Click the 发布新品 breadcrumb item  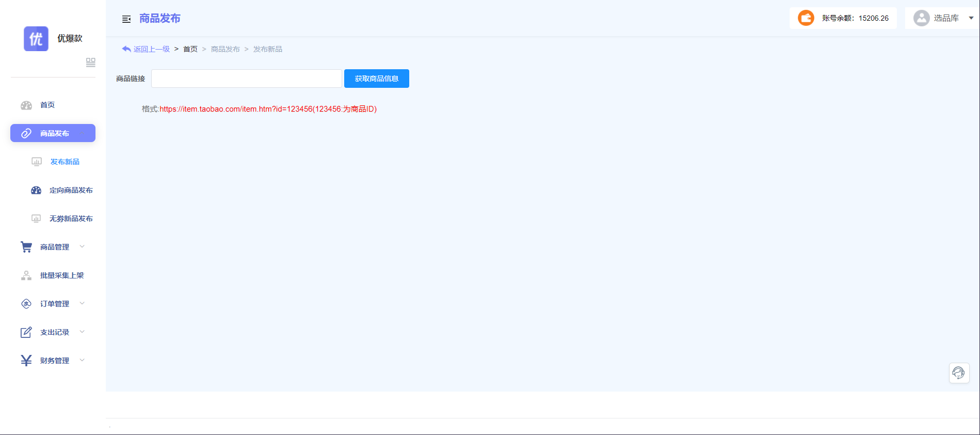pos(268,49)
